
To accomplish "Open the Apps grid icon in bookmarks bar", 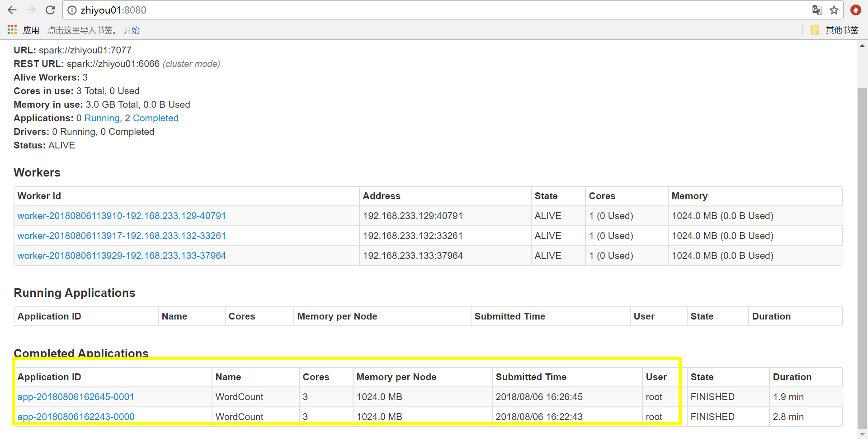I will point(12,30).
